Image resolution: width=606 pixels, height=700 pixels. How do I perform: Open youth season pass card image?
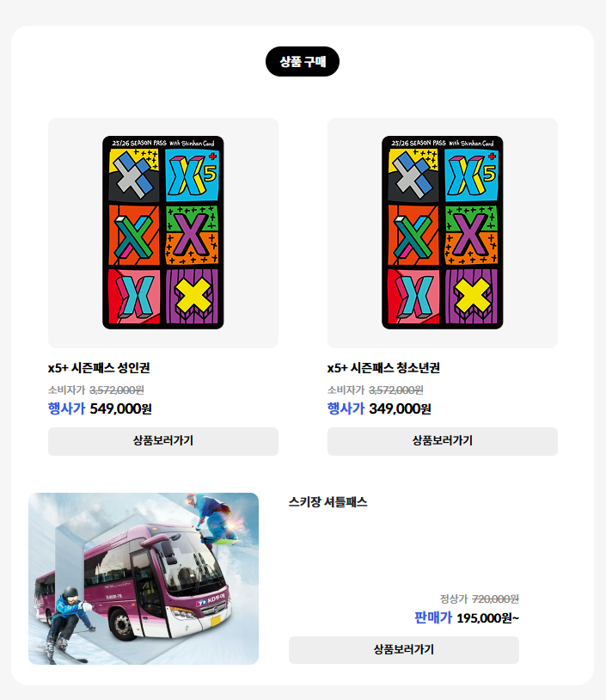coord(442,232)
